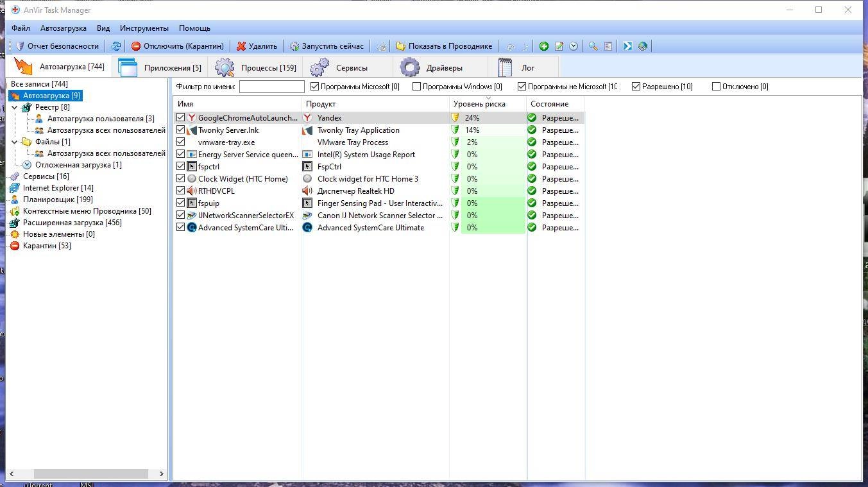The height and width of the screenshot is (487, 868).
Task: Switch to the Процессы [159] tab
Action: tap(255, 67)
